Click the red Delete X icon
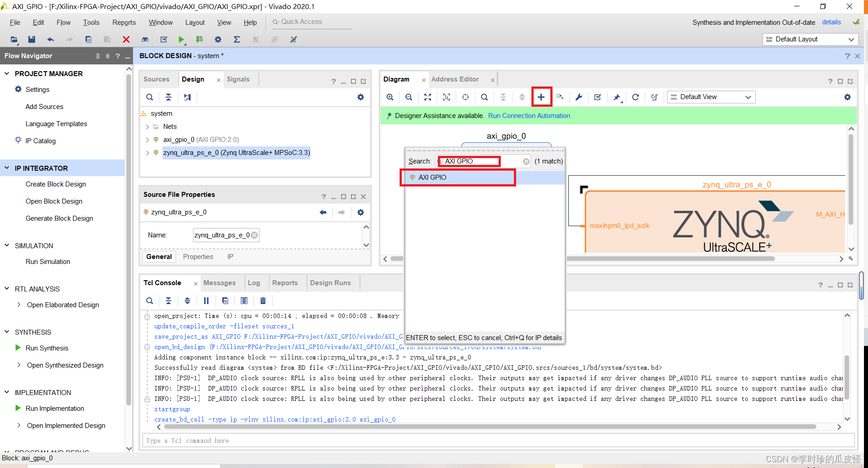Image resolution: width=868 pixels, height=468 pixels. (126, 39)
